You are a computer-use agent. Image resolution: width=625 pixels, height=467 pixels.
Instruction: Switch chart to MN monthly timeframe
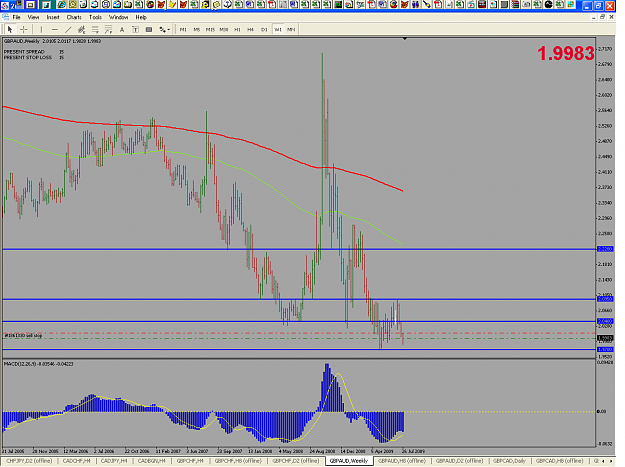[291, 29]
